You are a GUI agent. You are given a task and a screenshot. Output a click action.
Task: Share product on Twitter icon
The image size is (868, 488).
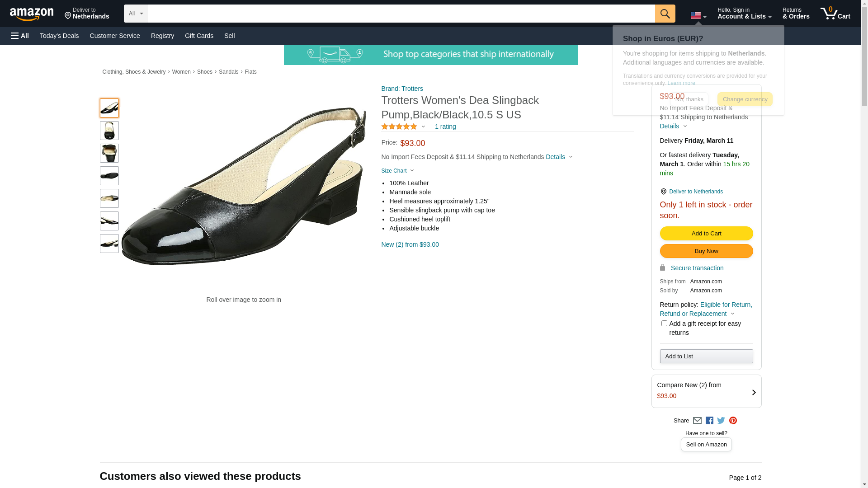[721, 421]
